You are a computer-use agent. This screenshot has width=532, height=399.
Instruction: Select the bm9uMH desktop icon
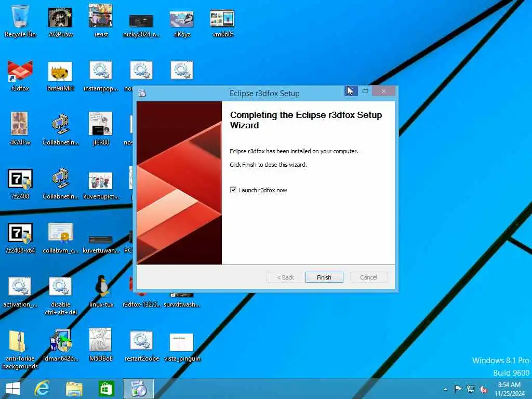(x=60, y=76)
